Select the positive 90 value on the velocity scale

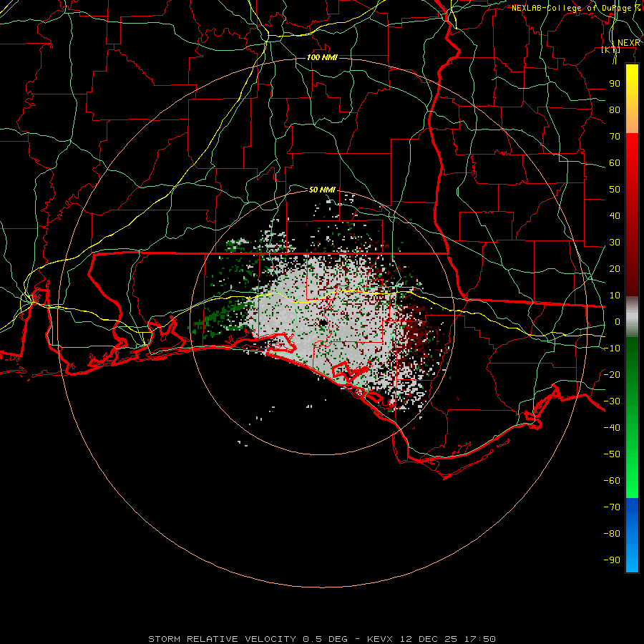point(615,84)
